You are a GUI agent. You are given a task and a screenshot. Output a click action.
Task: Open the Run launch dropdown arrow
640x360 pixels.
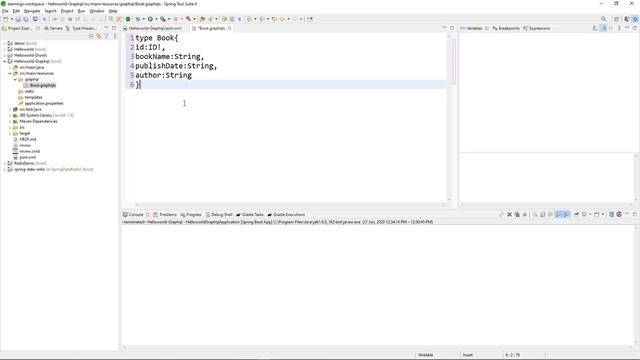point(156,19)
